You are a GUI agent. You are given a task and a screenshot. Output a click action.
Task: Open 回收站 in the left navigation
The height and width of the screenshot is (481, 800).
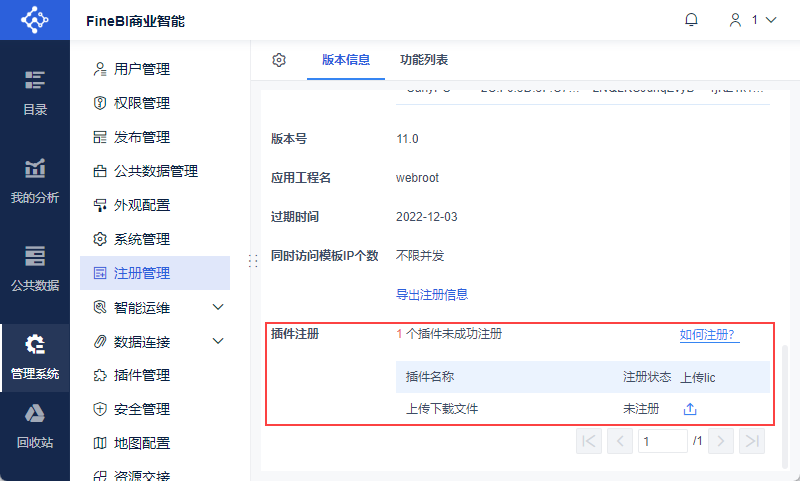tap(35, 426)
